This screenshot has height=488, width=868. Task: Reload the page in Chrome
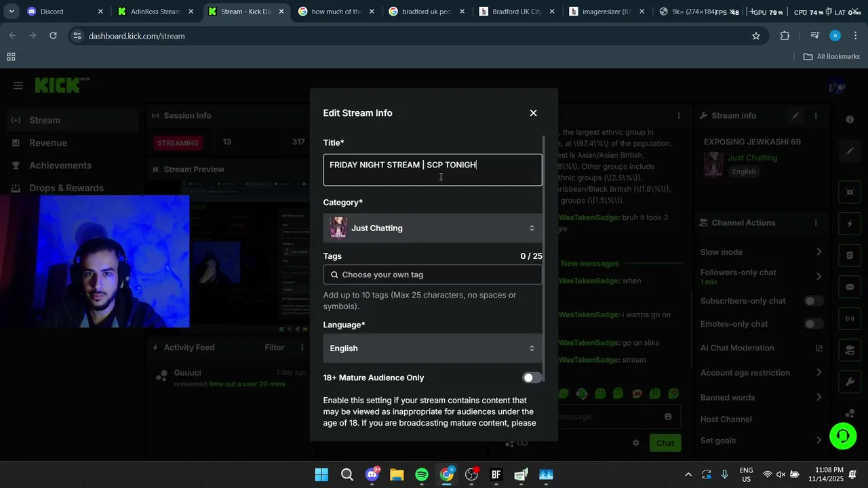(53, 36)
